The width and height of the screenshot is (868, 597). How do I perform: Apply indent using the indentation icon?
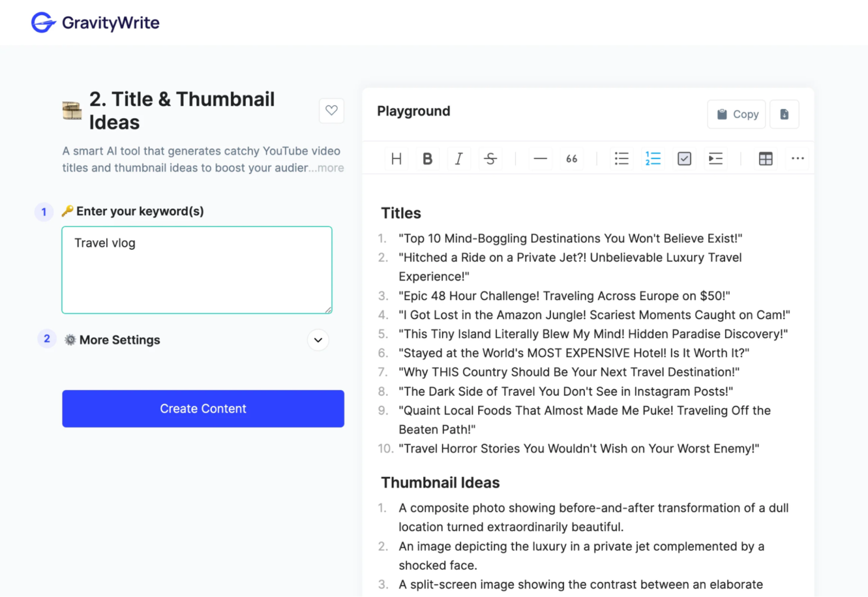[715, 158]
